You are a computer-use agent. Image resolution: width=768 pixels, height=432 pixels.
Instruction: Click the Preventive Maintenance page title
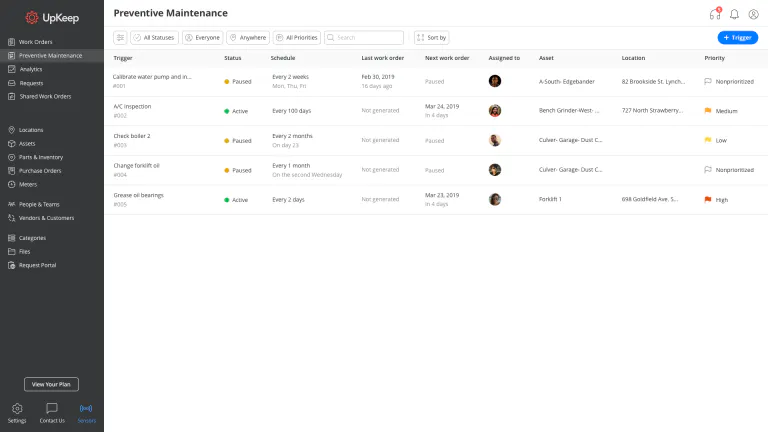pos(170,13)
